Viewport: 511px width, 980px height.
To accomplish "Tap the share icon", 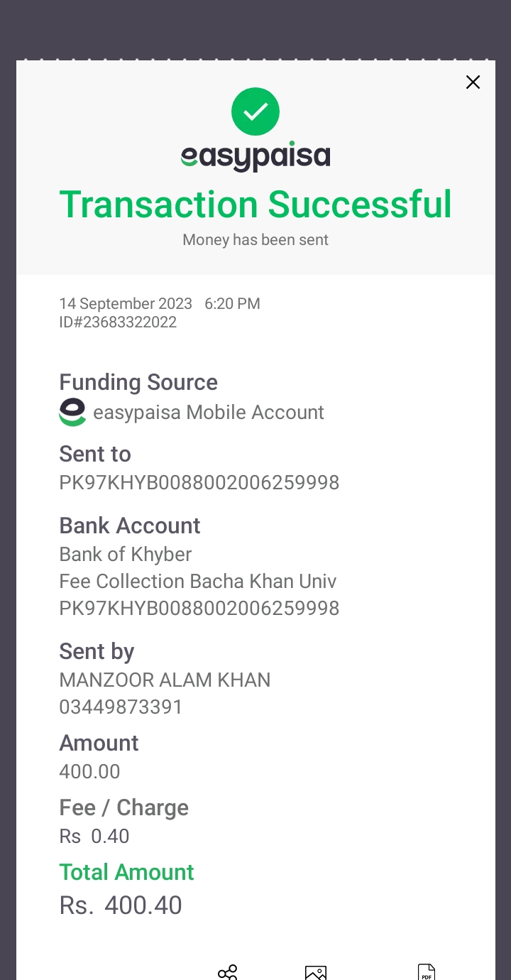I will pos(228,971).
